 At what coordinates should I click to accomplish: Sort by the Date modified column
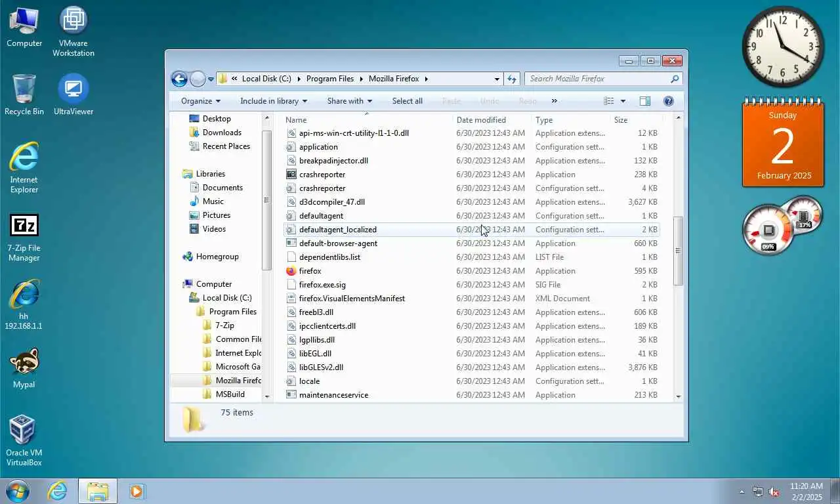[492, 120]
